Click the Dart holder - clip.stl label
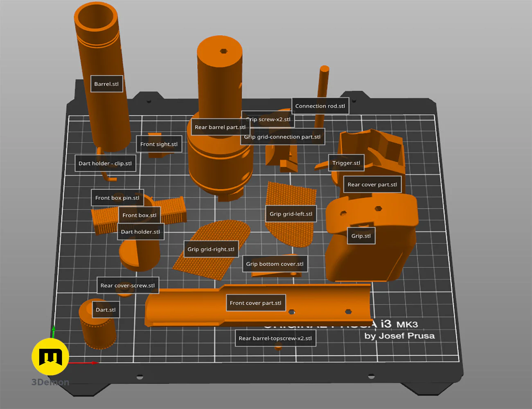Image resolution: width=532 pixels, height=409 pixels. click(x=105, y=163)
